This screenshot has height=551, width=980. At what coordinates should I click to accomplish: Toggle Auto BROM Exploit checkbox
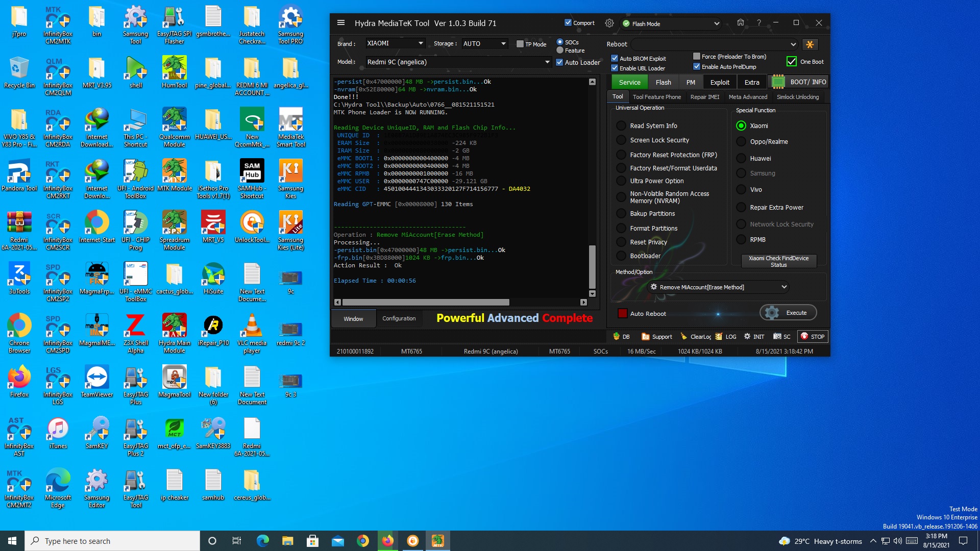tap(615, 58)
